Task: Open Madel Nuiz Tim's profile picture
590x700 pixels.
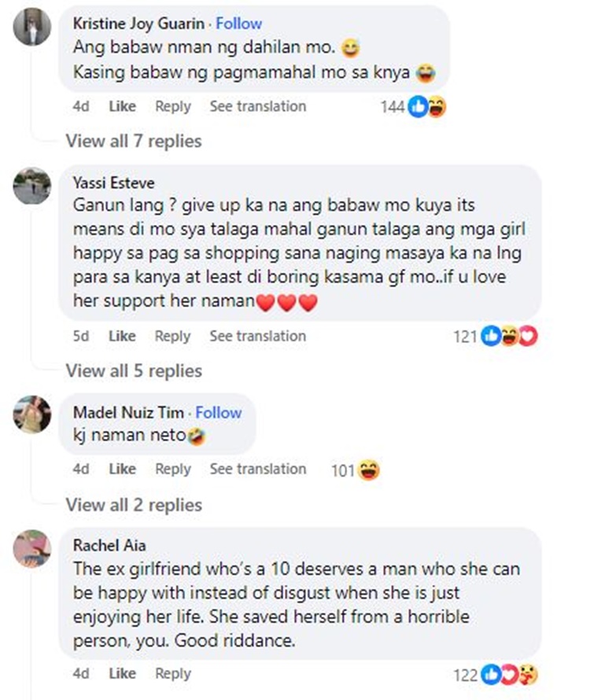Action: 32,414
